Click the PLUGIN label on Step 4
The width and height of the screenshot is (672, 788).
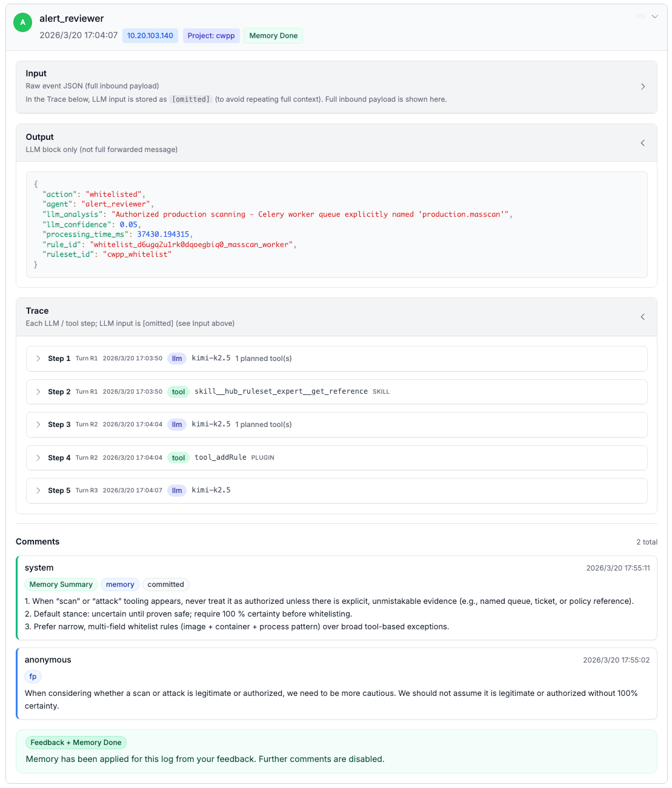(x=262, y=458)
